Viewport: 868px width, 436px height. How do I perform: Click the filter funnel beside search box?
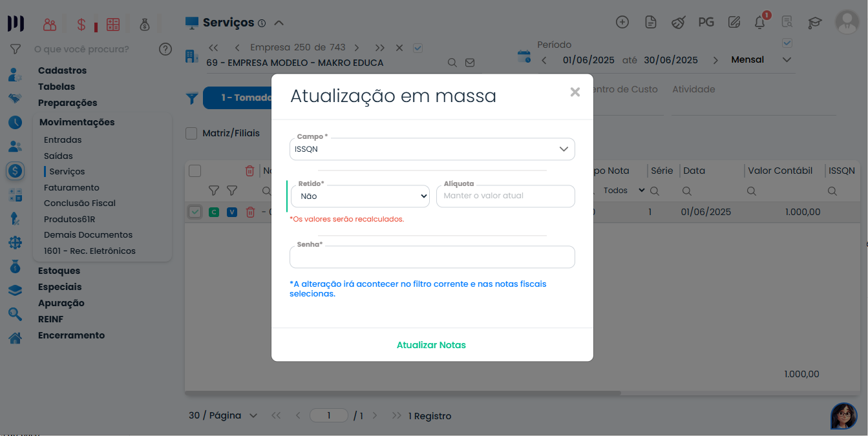16,49
